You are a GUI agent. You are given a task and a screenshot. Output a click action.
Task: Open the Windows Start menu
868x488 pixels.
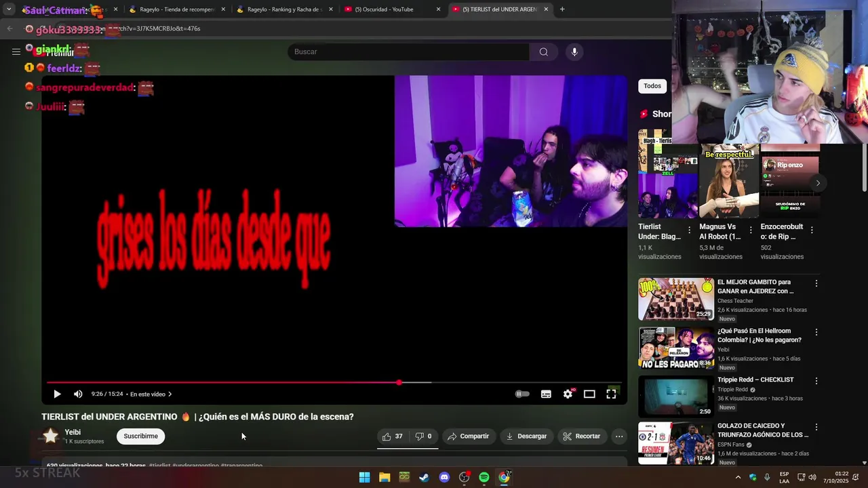pyautogui.click(x=365, y=477)
